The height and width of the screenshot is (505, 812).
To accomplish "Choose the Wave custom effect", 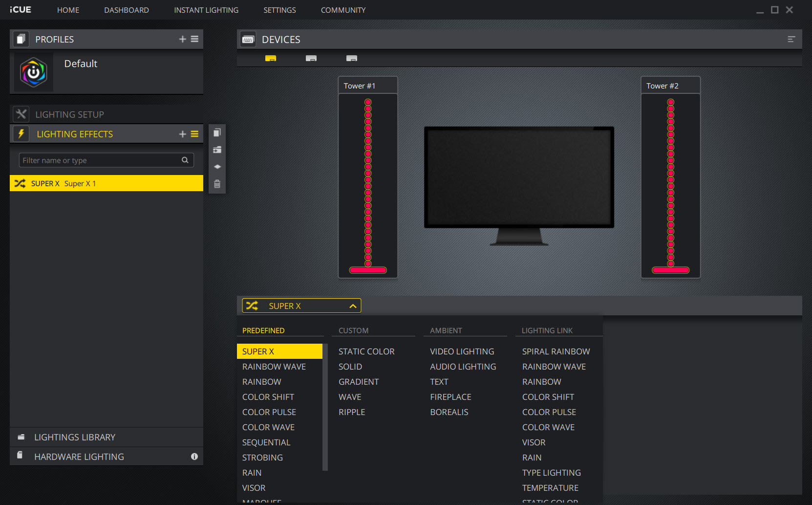I will (x=350, y=397).
